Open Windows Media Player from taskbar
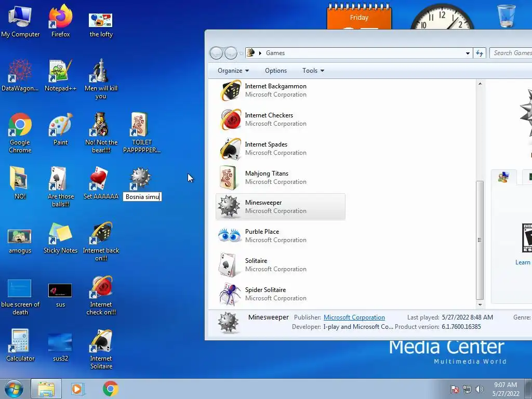This screenshot has height=399, width=532. coord(77,389)
